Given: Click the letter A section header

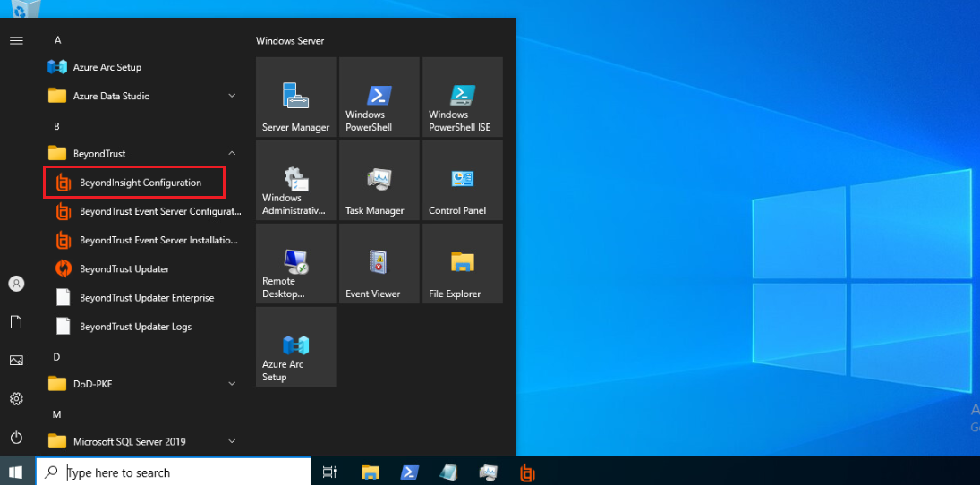Looking at the screenshot, I should (x=57, y=40).
